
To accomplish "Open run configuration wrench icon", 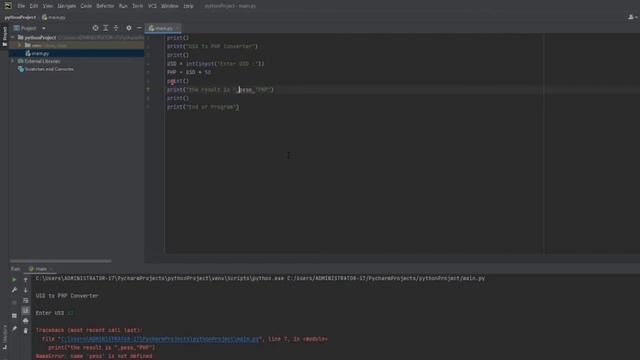I will [14, 290].
